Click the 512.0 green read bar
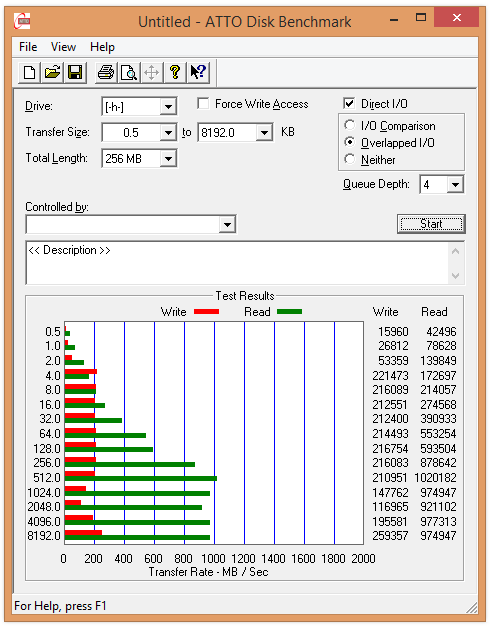 (x=141, y=479)
